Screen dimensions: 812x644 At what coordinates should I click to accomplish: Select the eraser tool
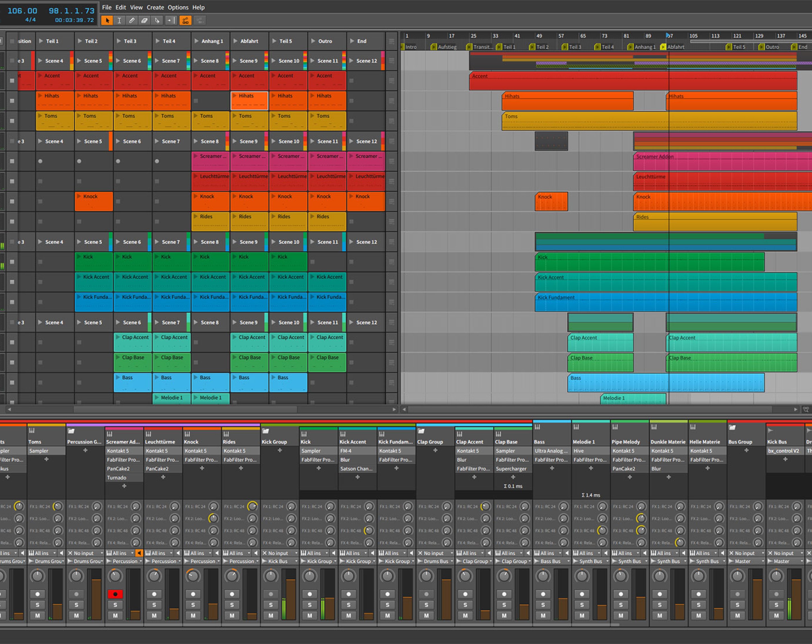(144, 21)
